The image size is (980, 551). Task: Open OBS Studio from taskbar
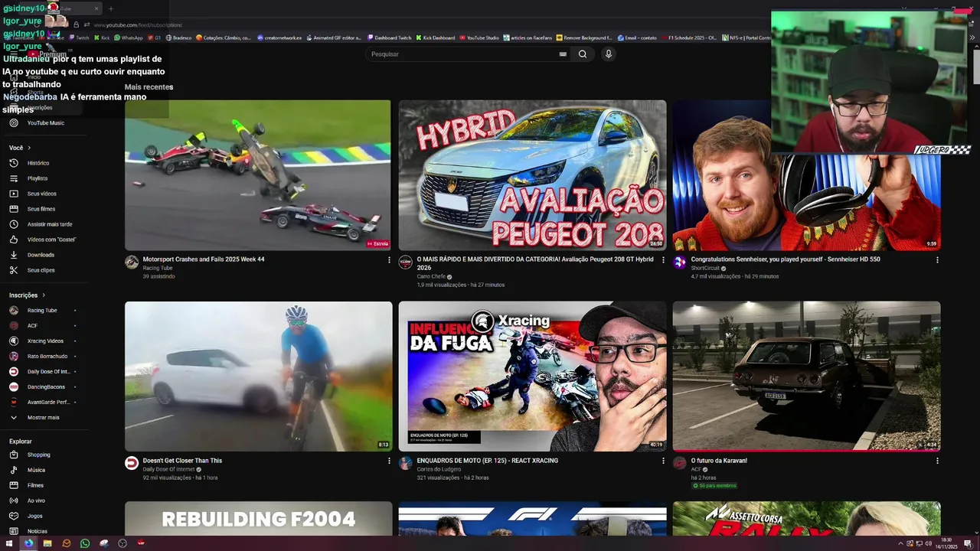tap(122, 543)
